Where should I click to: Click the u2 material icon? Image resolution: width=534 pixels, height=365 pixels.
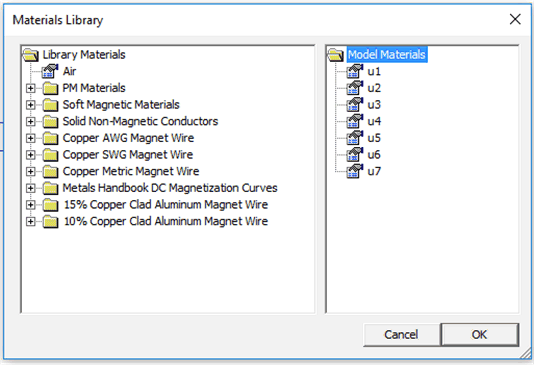click(355, 88)
